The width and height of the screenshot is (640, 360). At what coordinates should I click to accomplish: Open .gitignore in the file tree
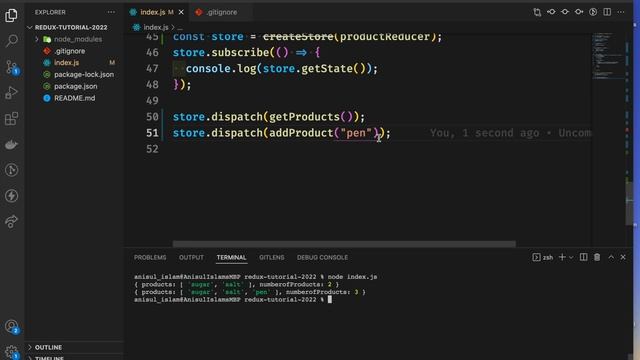click(69, 51)
